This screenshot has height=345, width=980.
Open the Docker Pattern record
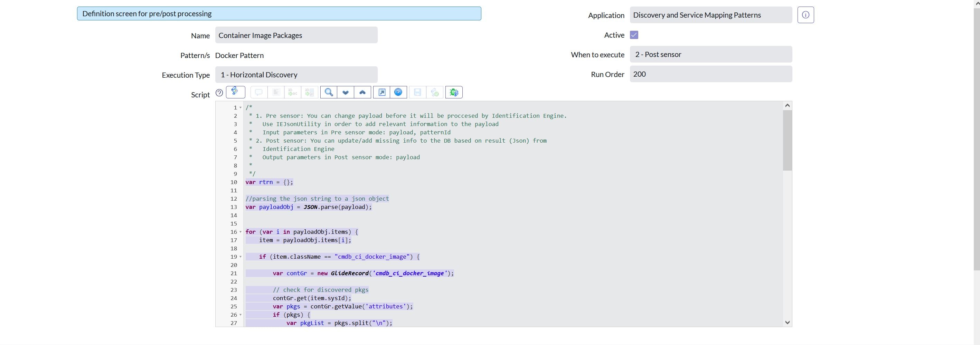[239, 55]
